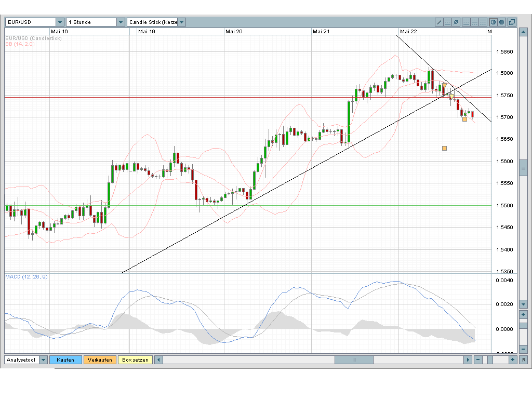Select the parallel channel lines tool
The height and width of the screenshot is (399, 532).
(447, 22)
